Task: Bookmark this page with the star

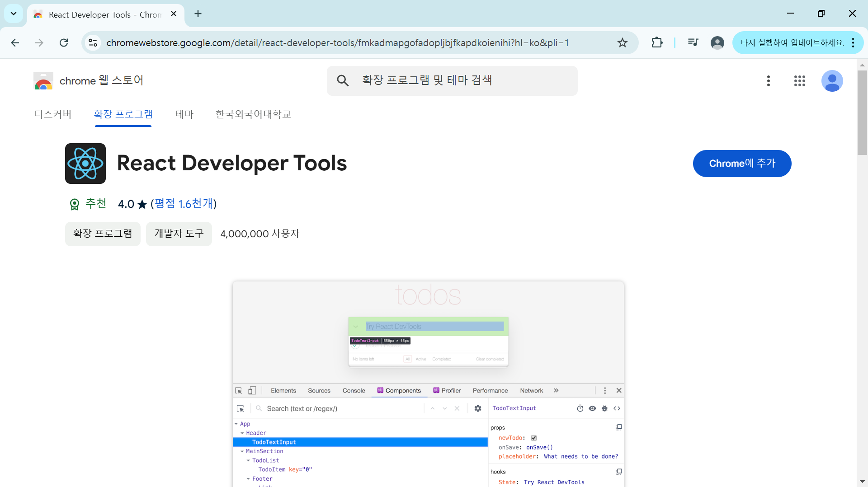Action: pos(623,42)
